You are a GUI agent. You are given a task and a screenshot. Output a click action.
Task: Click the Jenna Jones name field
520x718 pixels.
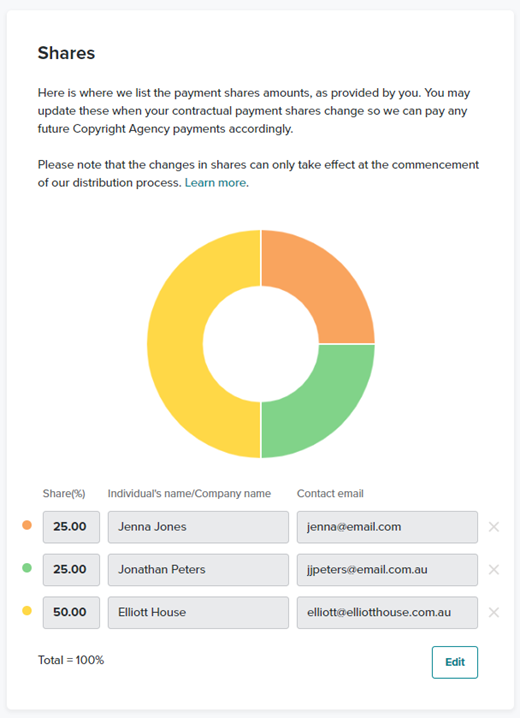(x=198, y=527)
